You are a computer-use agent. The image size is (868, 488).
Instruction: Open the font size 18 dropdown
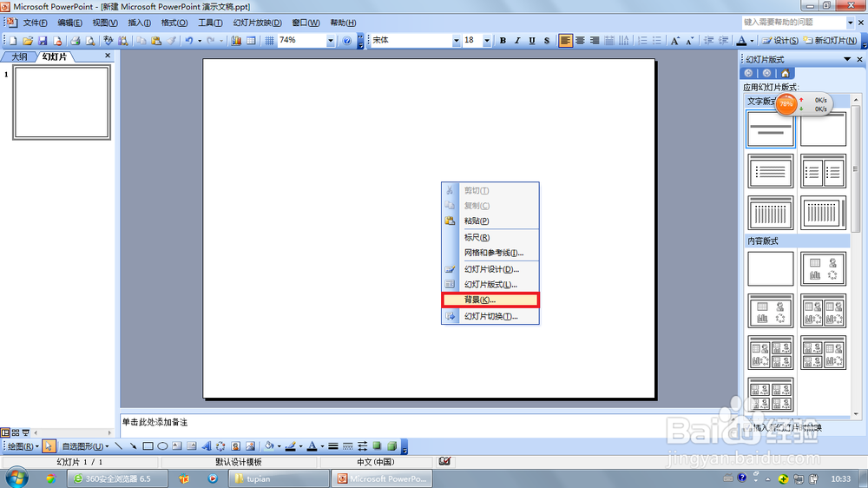[487, 41]
